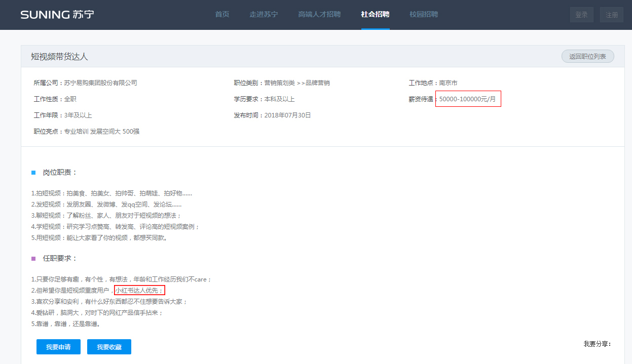Viewport: 632px width, 364px height.
Task: Click the 登录 login button
Action: pos(581,15)
